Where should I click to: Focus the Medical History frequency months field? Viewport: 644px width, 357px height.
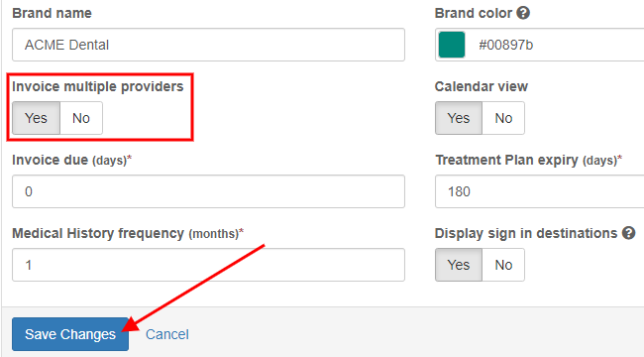209,265
